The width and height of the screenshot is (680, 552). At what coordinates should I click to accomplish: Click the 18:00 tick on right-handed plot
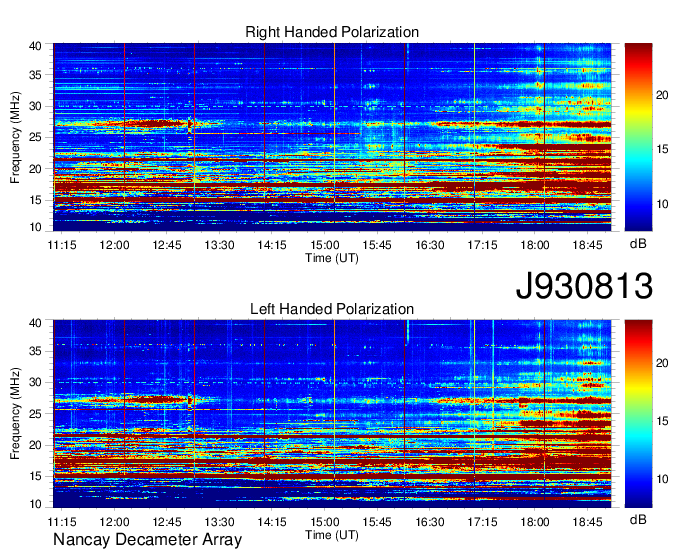click(x=535, y=245)
